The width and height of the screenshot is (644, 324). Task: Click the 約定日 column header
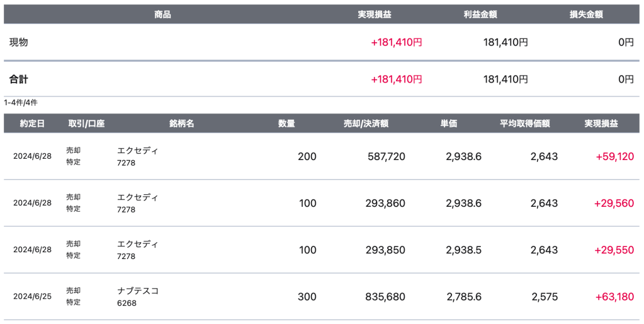(x=32, y=124)
